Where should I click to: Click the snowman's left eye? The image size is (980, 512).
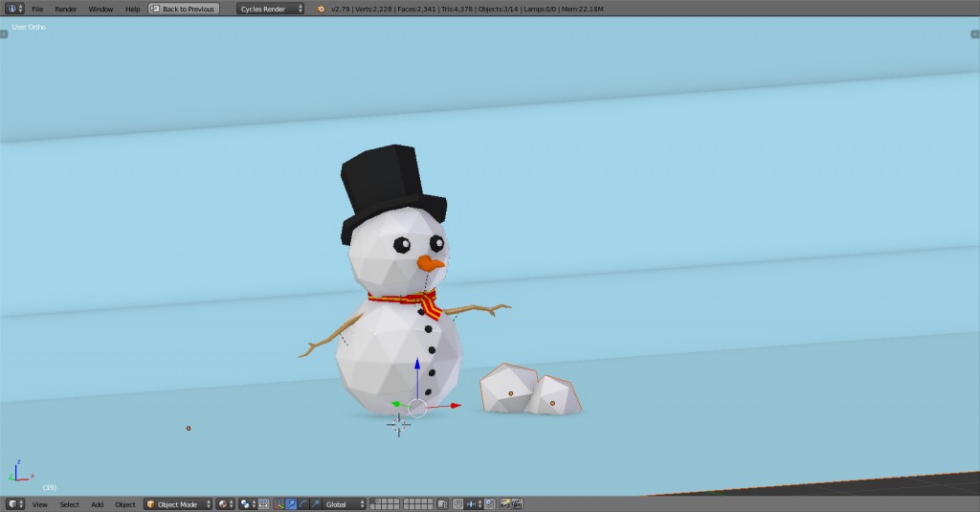click(x=436, y=242)
